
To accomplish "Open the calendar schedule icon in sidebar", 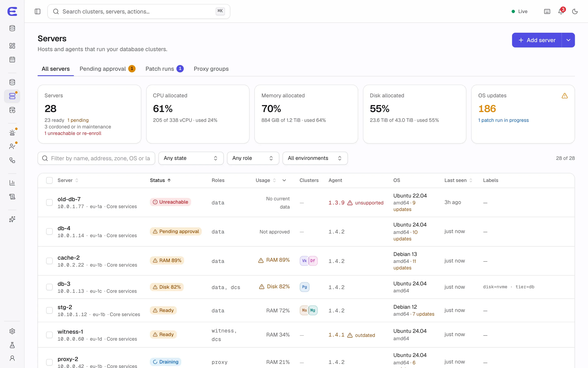I will click(x=12, y=60).
